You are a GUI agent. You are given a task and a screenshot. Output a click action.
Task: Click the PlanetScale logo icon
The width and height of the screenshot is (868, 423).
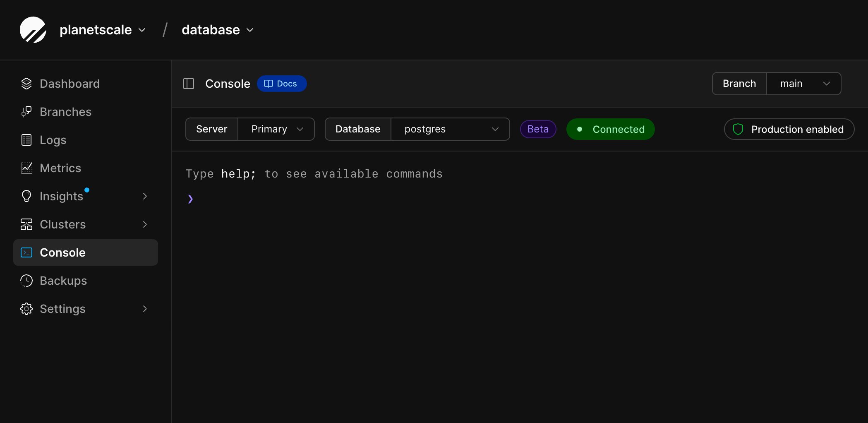point(33,30)
